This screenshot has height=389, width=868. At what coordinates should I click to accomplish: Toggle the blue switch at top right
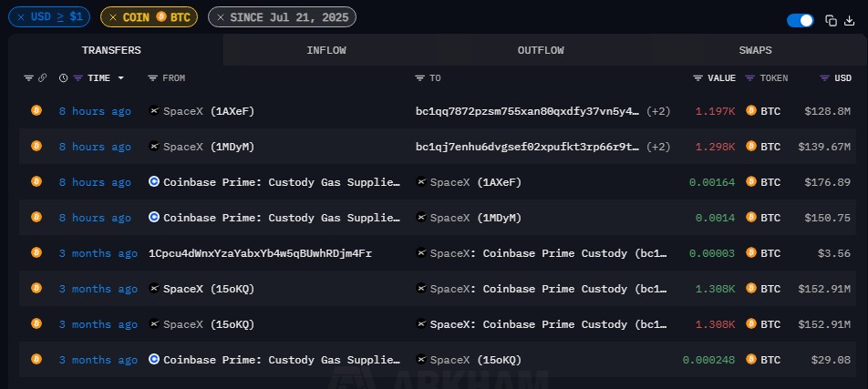pyautogui.click(x=800, y=20)
